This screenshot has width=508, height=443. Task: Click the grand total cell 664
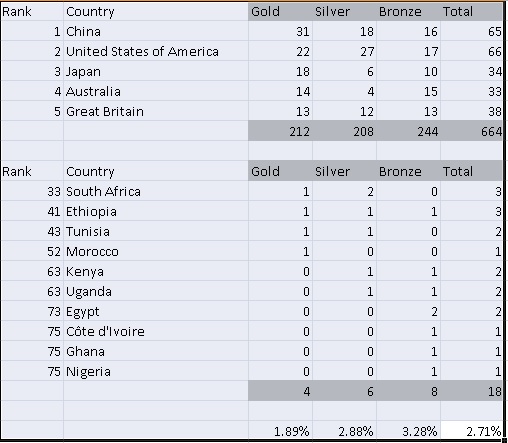(x=472, y=131)
